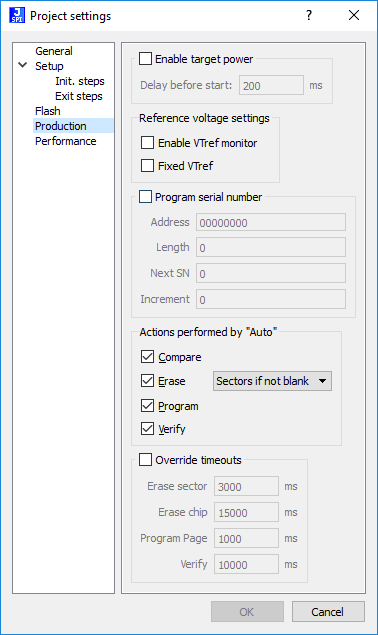
Task: Click the OK button
Action: click(x=247, y=612)
